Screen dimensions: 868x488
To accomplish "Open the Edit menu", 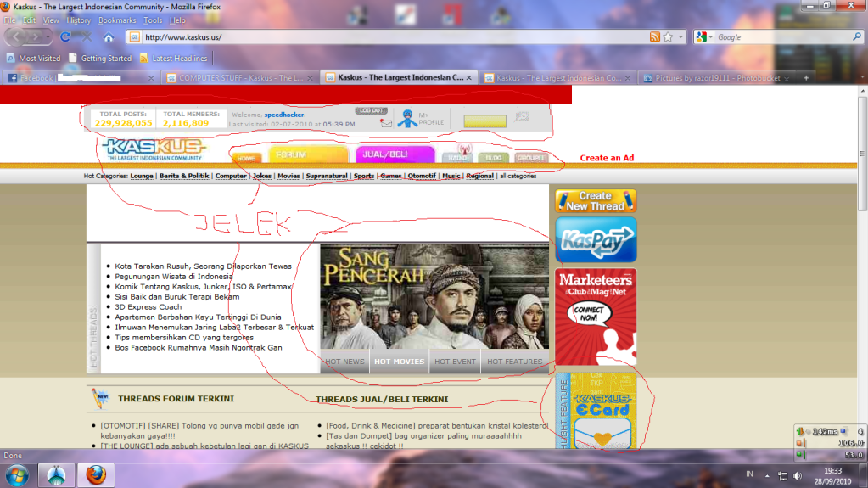I will pyautogui.click(x=30, y=20).
